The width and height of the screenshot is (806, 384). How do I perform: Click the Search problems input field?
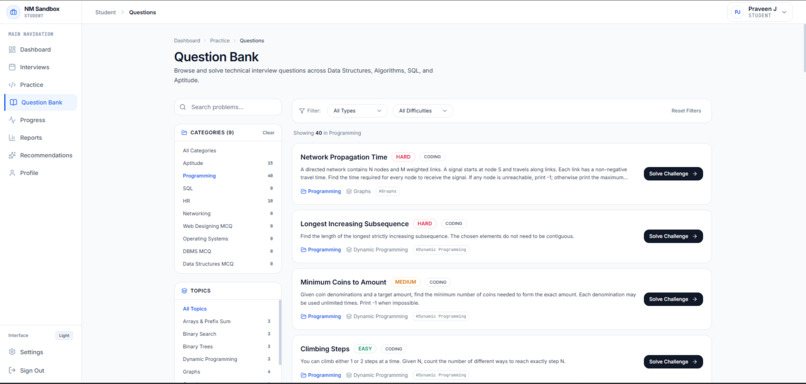tap(228, 107)
